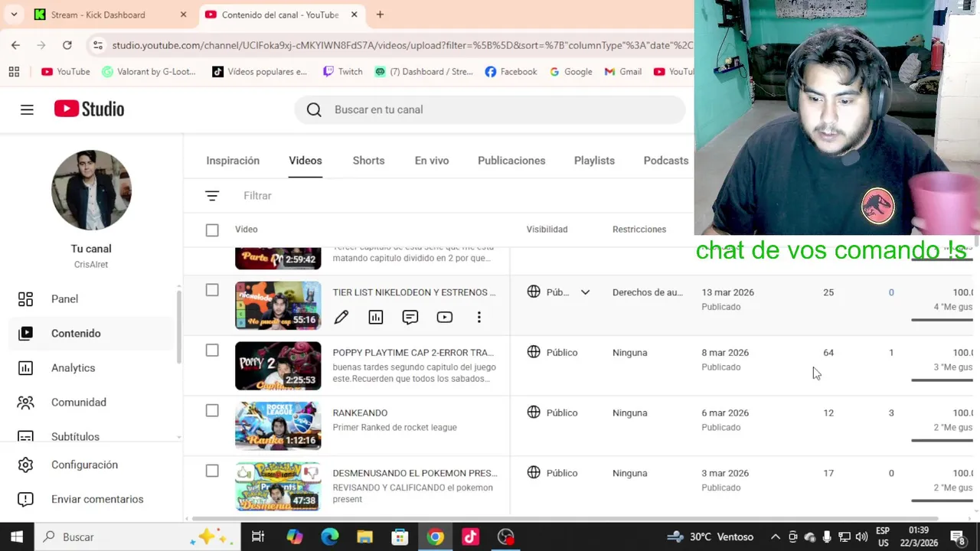Click Panel icon in the sidebar

(x=25, y=299)
